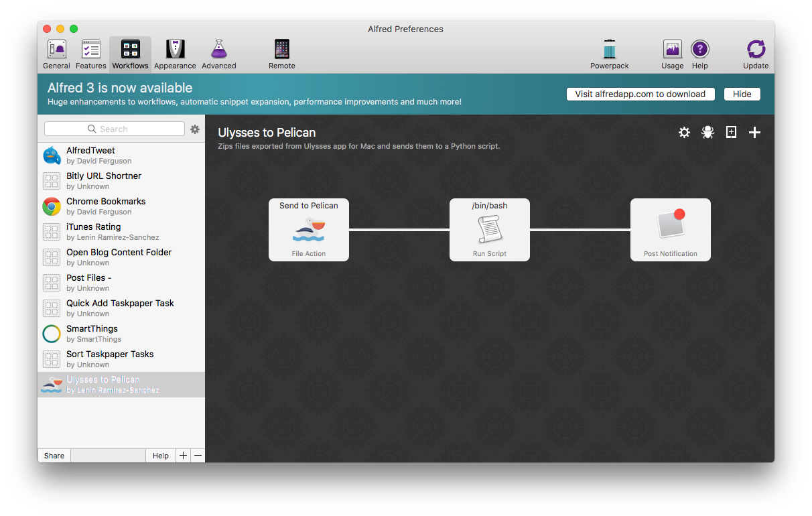Image resolution: width=812 pixels, height=516 pixels.
Task: Open the Features preferences tab
Action: (x=90, y=54)
